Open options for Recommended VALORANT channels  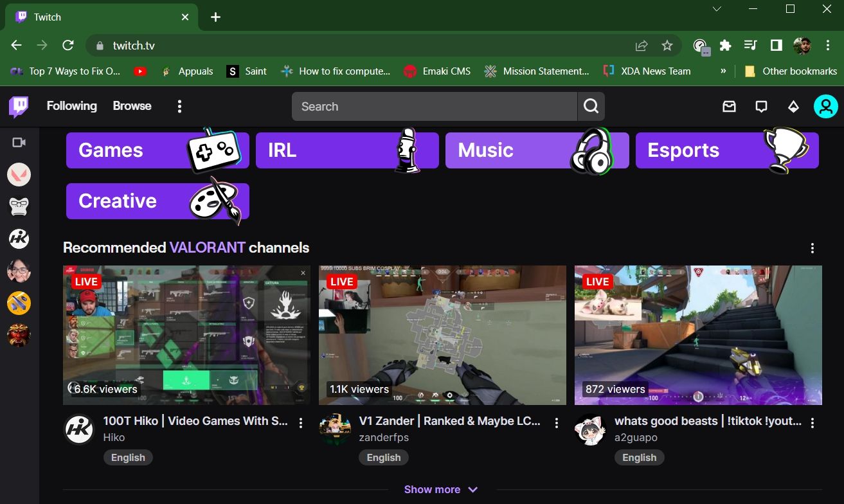tap(813, 248)
